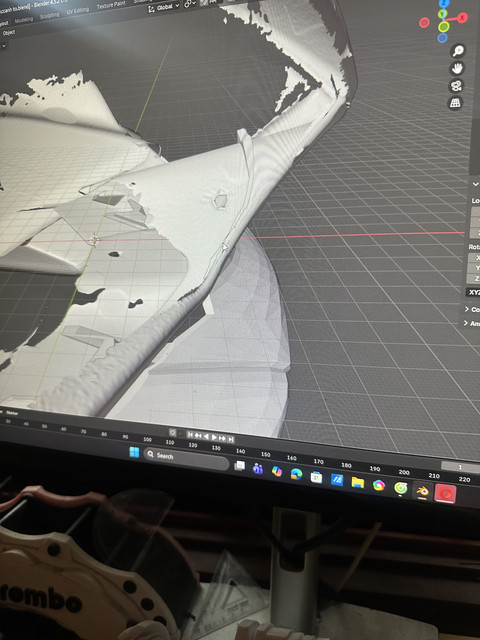Open the Modeling workspace tab

pos(24,20)
